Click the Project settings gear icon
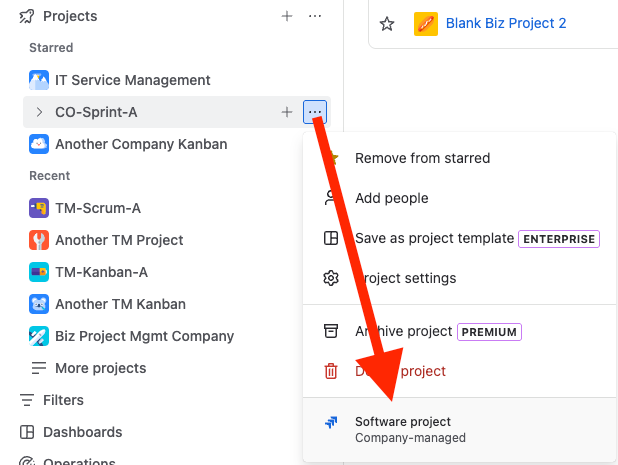The height and width of the screenshot is (465, 618). [331, 278]
